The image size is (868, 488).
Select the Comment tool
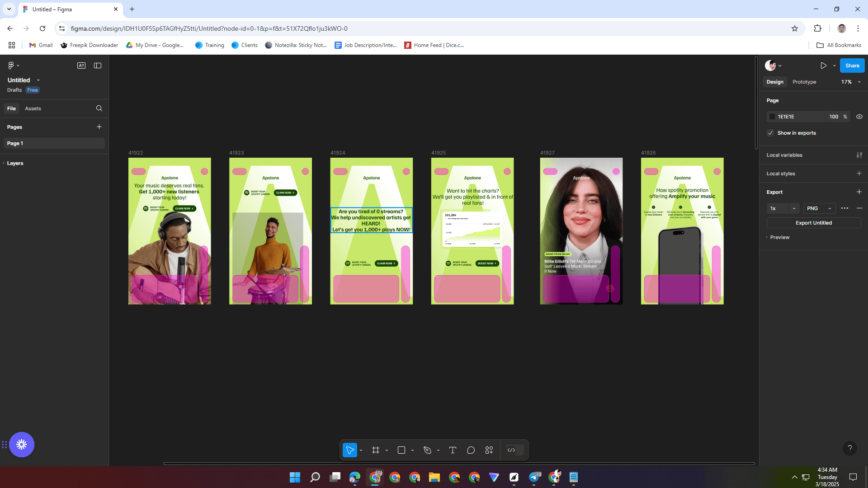(471, 450)
